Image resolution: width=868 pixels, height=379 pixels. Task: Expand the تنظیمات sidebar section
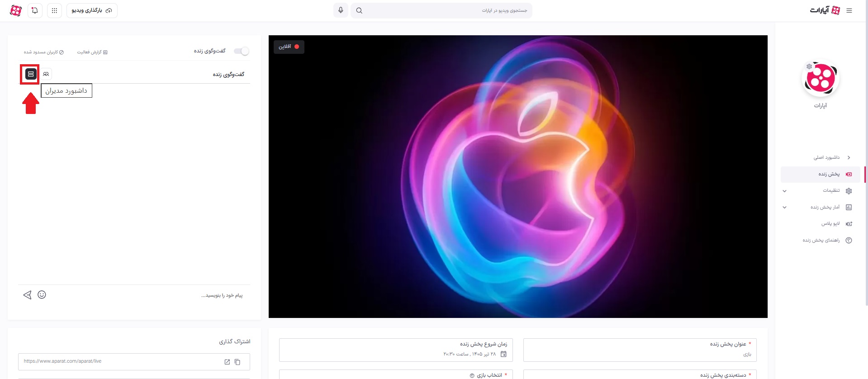pyautogui.click(x=785, y=191)
